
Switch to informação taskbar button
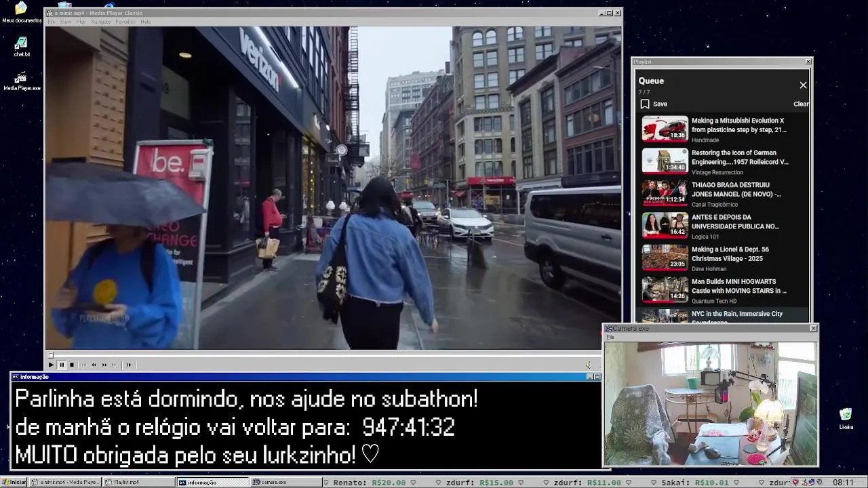pyautogui.click(x=213, y=482)
